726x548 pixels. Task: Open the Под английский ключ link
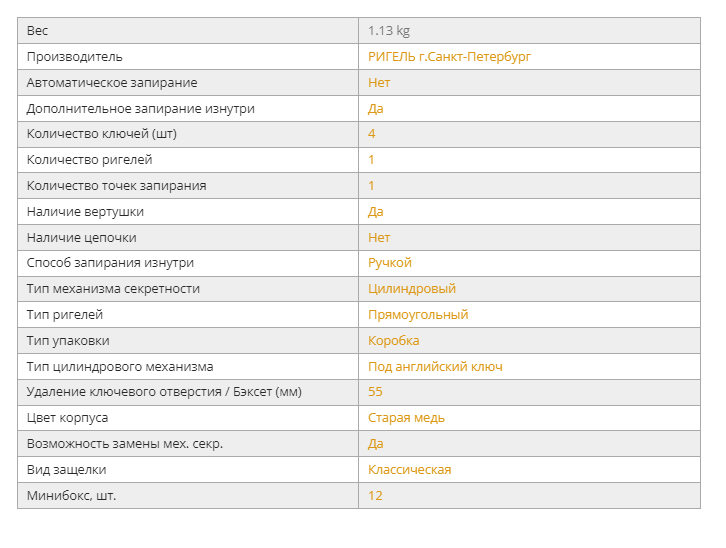coord(435,367)
